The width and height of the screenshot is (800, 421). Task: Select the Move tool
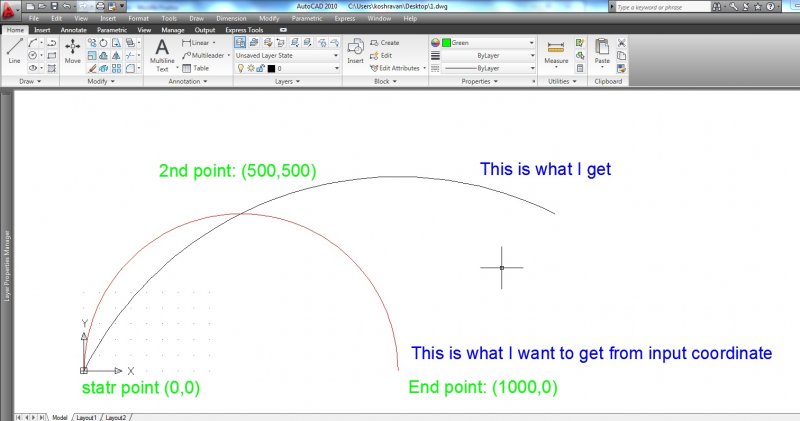pyautogui.click(x=73, y=50)
